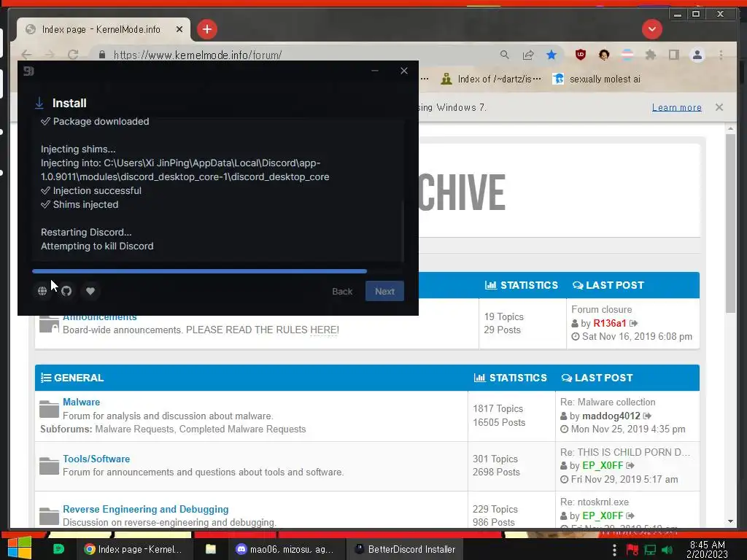Open the extensions puzzle piece menu
This screenshot has width=747, height=560.
pyautogui.click(x=650, y=55)
